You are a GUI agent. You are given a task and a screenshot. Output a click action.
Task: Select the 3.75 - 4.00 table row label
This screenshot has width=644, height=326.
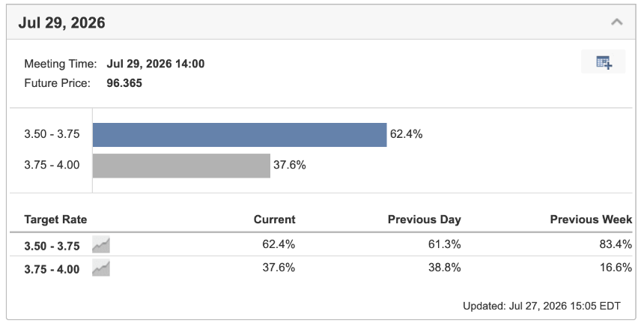click(52, 269)
